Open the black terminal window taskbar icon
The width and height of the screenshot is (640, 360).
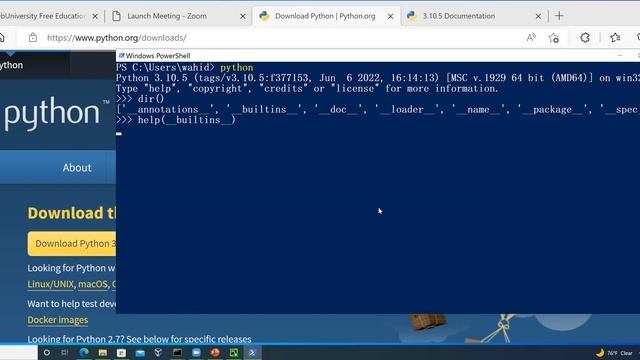tap(177, 353)
